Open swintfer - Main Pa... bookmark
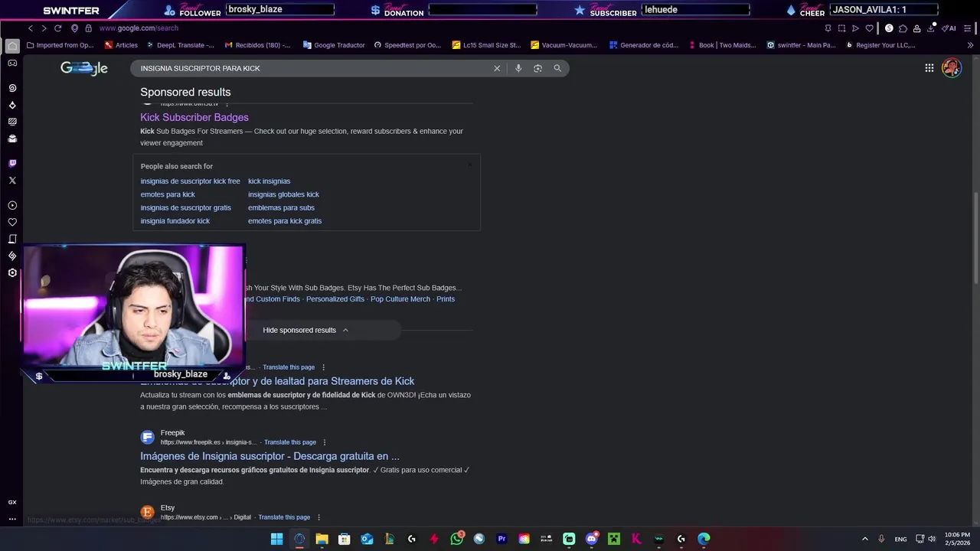The width and height of the screenshot is (980, 551). pos(801,45)
